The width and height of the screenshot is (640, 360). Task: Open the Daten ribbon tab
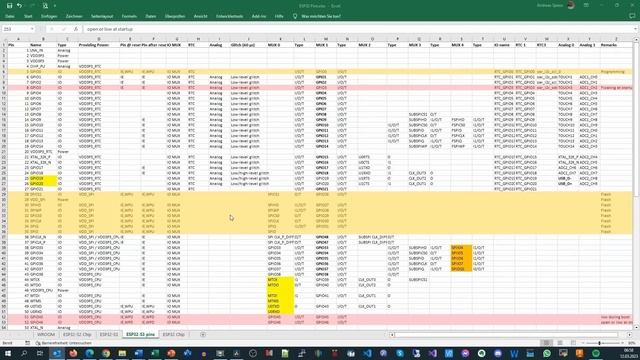[151, 16]
